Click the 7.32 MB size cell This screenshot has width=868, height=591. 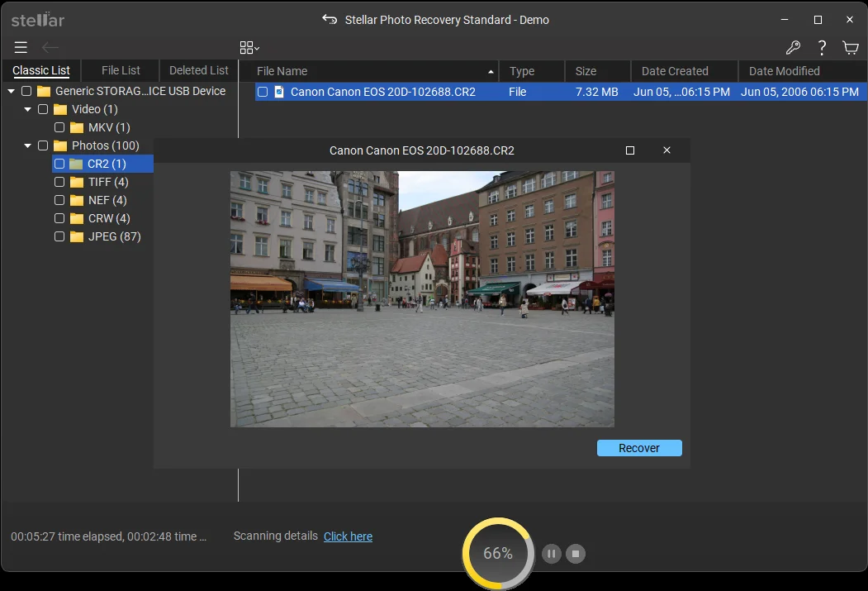[597, 92]
